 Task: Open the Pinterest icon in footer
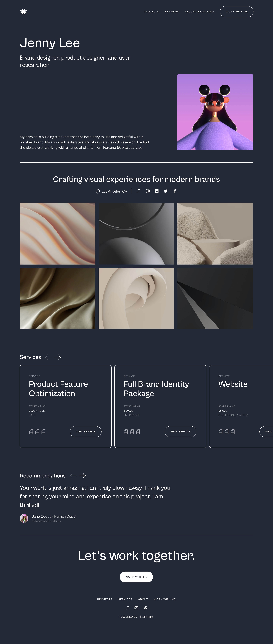click(146, 608)
